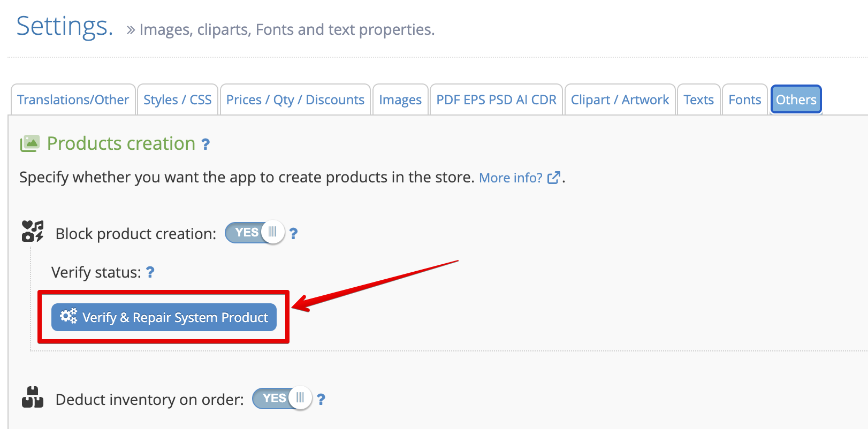The image size is (868, 429).
Task: Click Verify & Repair System Product button
Action: tap(164, 317)
